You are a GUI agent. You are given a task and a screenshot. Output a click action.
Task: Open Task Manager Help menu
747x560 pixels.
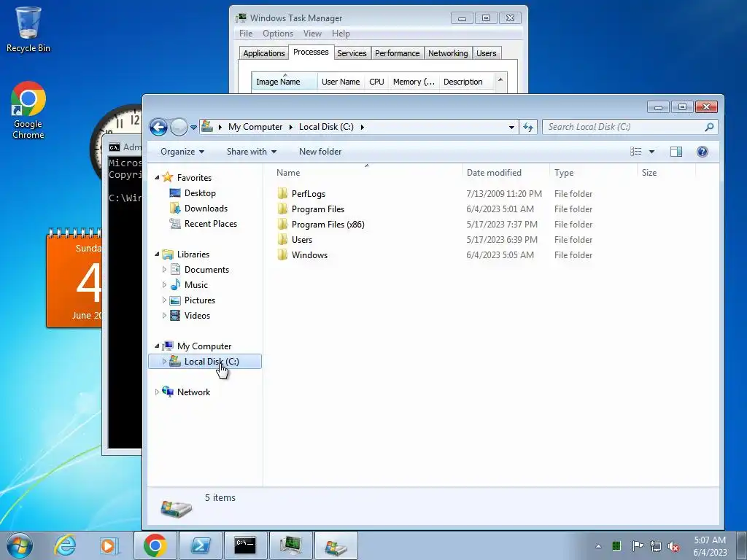tap(341, 34)
